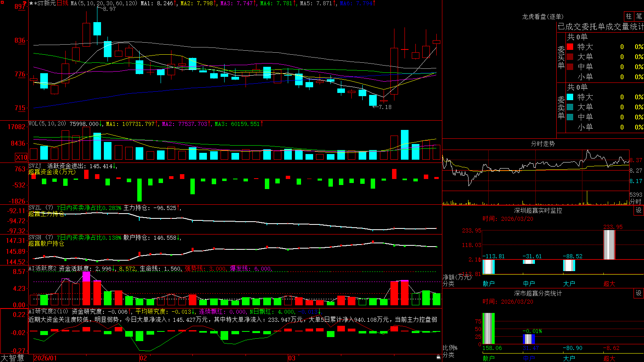This screenshot has height=362, width=644.
Task: Click the 超大 label in 深圳超赢实时监控
Action: point(609,284)
